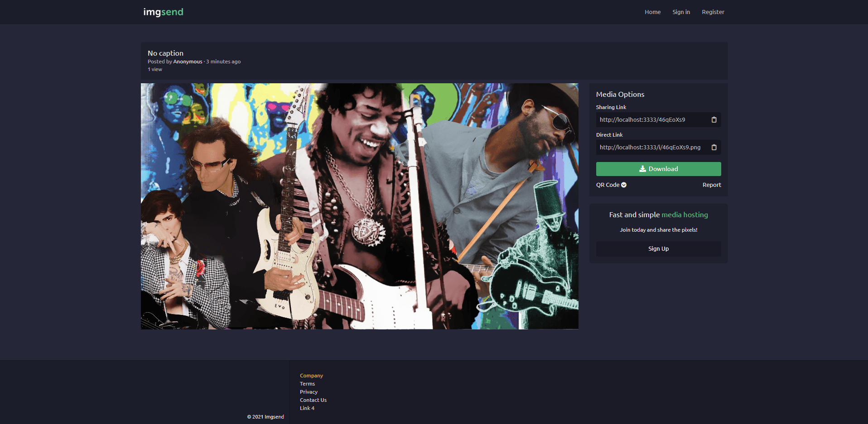This screenshot has height=424, width=868.
Task: Open the Register nav link
Action: 713,12
